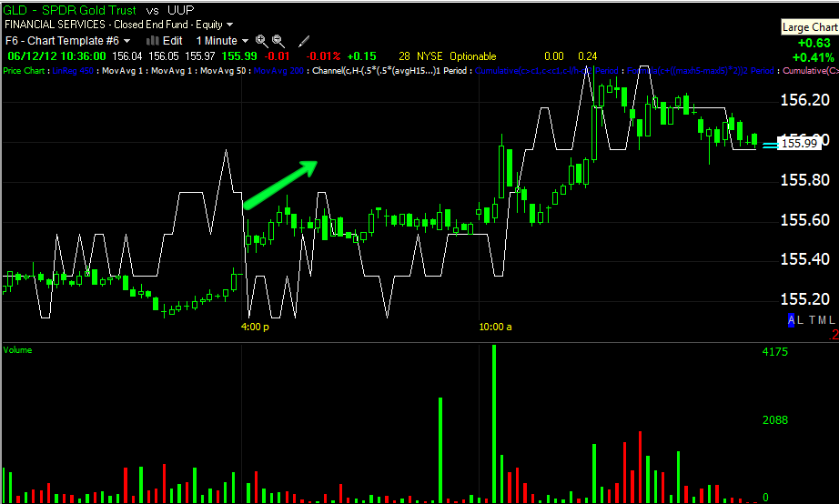Click the NYSE exchange label
Image resolution: width=839 pixels, height=504 pixels.
(430, 56)
